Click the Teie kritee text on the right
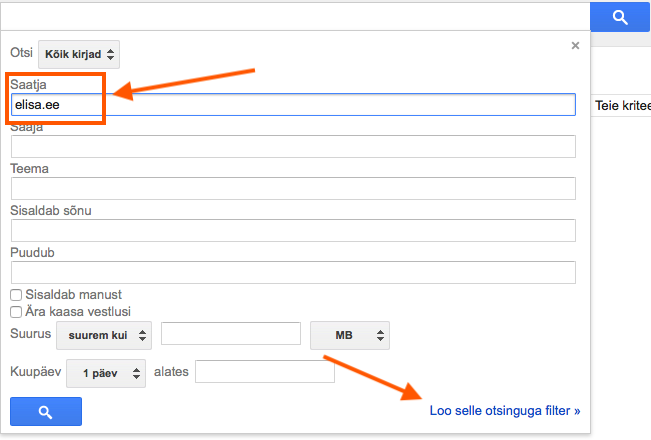This screenshot has height=440, width=651. pos(622,105)
